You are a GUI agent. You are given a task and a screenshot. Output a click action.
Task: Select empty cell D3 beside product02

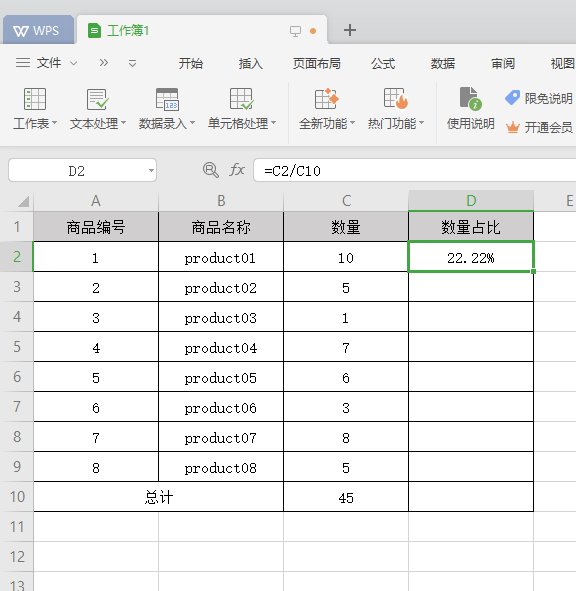click(x=471, y=287)
